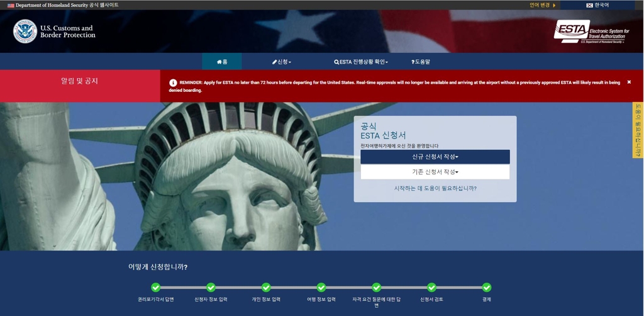Expand the 신규 신청서 작성 dropdown
This screenshot has height=316, width=644.
click(435, 157)
